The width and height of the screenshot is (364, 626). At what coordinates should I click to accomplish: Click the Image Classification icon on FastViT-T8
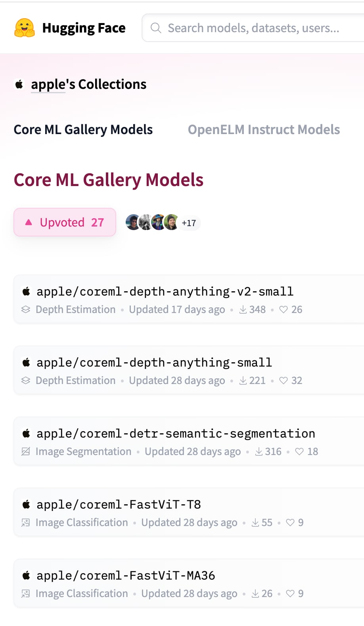[26, 522]
